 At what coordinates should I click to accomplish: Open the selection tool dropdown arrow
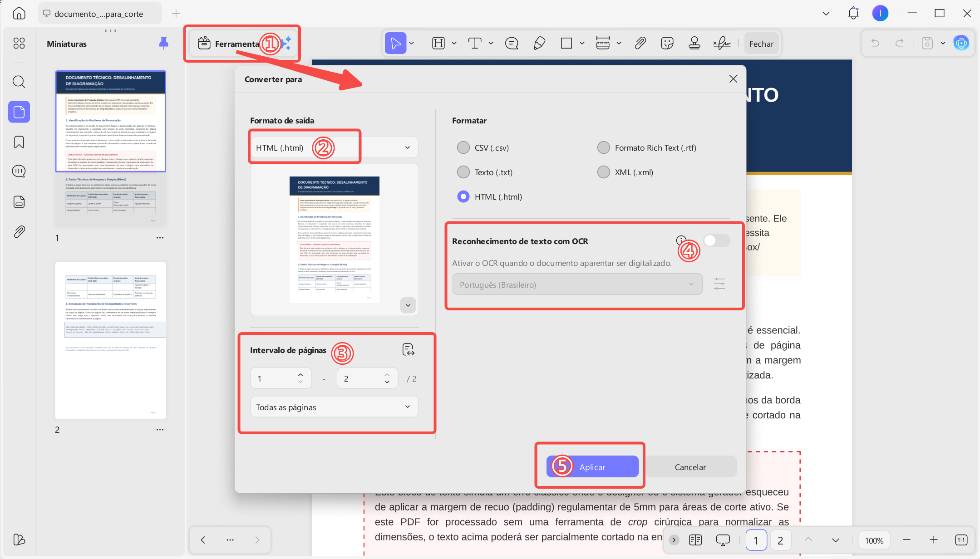pos(412,44)
